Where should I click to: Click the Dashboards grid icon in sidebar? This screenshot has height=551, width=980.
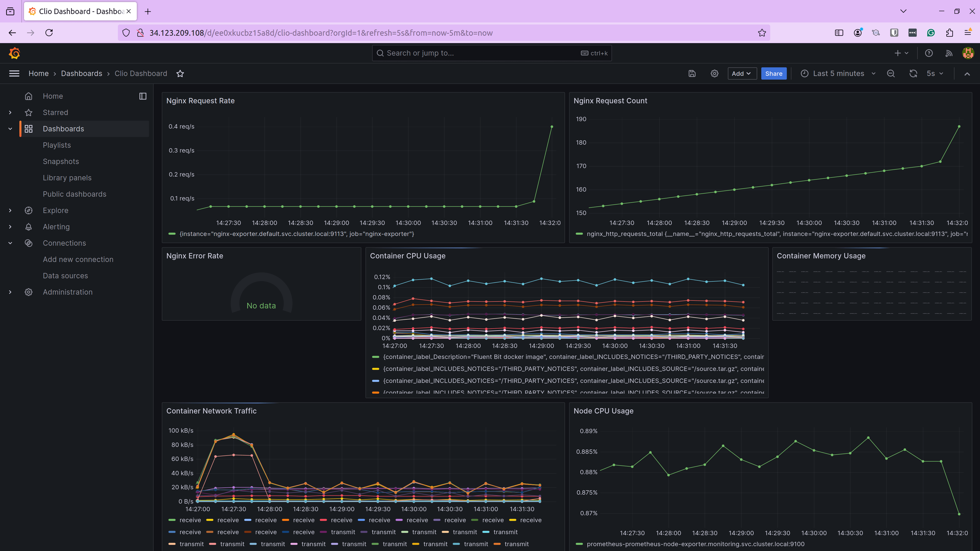pos(29,129)
